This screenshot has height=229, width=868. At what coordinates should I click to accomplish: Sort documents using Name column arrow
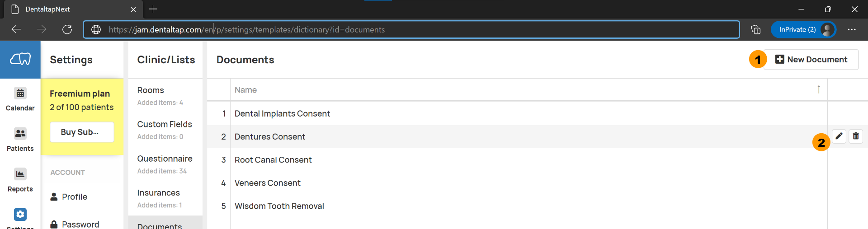(819, 89)
